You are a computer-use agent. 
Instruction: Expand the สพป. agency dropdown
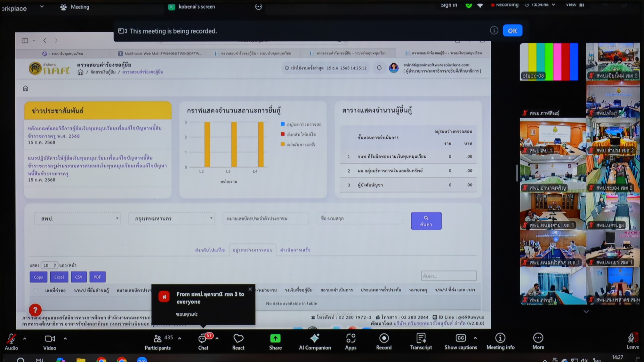tap(77, 218)
